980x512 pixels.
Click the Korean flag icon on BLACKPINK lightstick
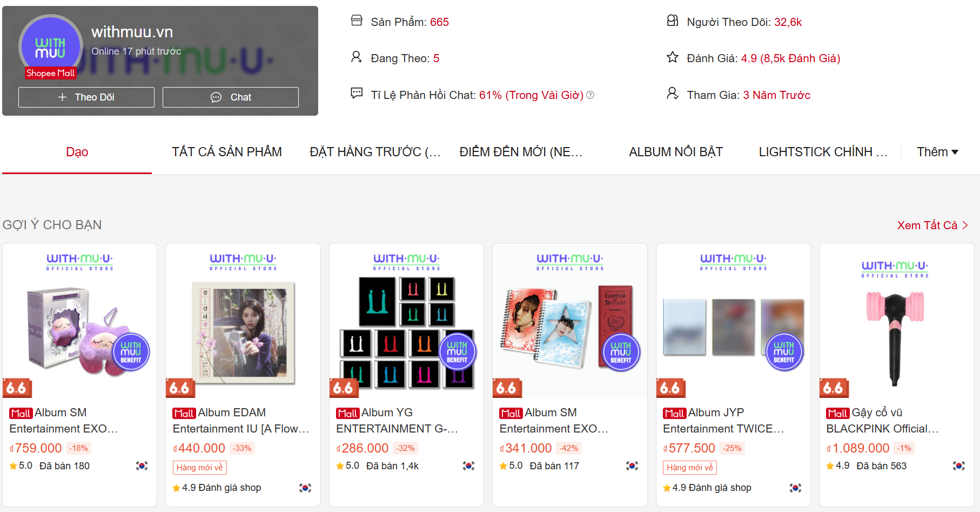point(959,466)
